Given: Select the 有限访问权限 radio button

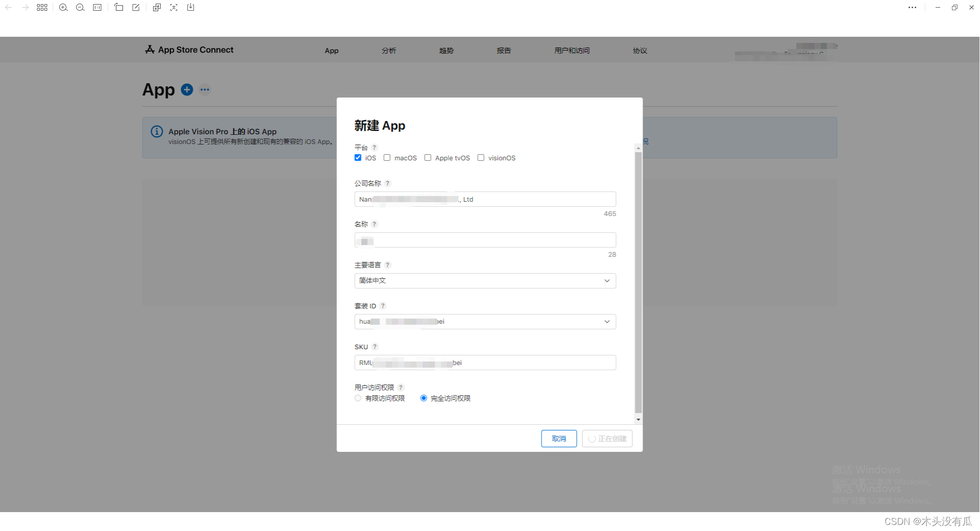Looking at the screenshot, I should pyautogui.click(x=358, y=398).
